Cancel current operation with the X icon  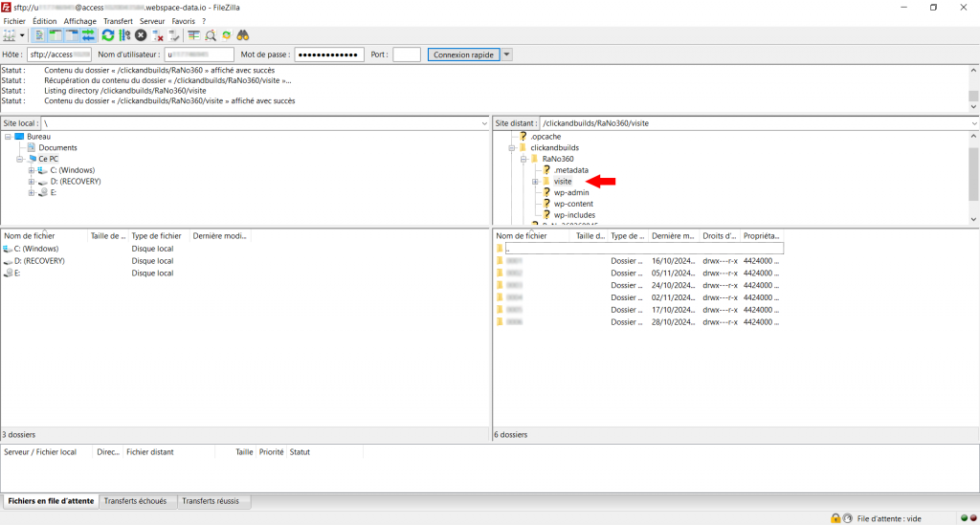pyautogui.click(x=141, y=35)
